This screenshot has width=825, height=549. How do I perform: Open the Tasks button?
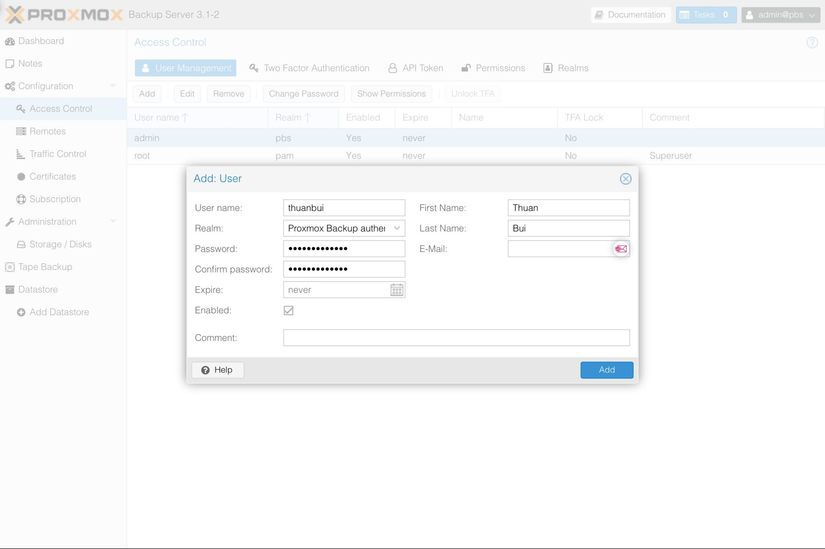point(706,15)
